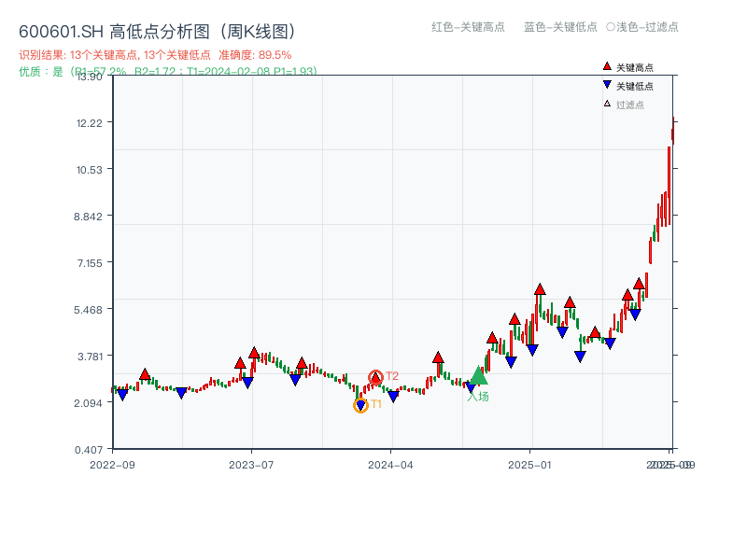
Task: Click the T1 text label
Action: pos(376,404)
